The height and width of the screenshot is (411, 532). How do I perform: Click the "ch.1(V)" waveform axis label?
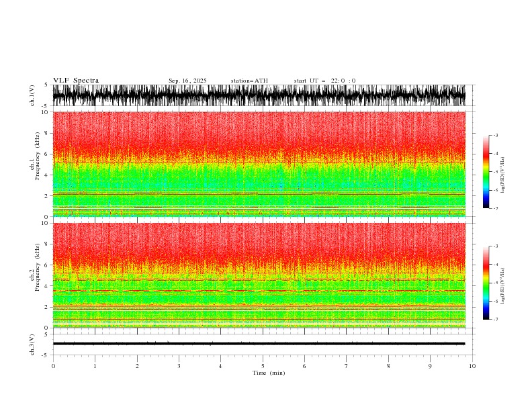tap(32, 95)
